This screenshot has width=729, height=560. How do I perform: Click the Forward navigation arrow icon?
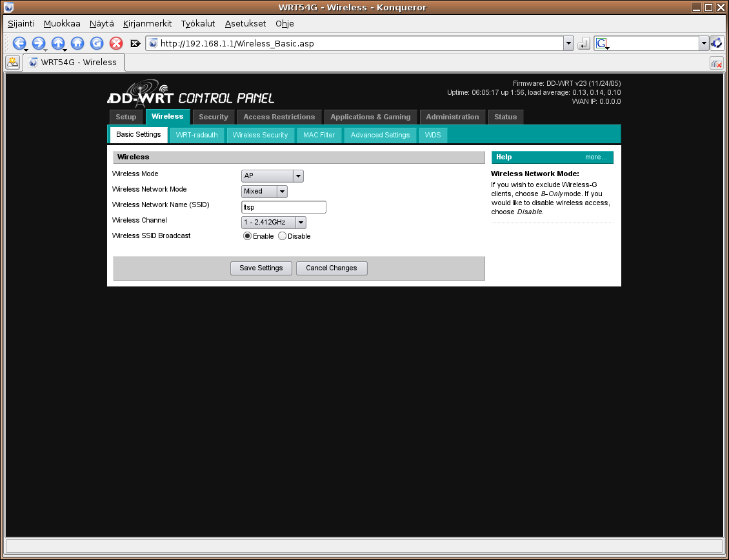[38, 43]
